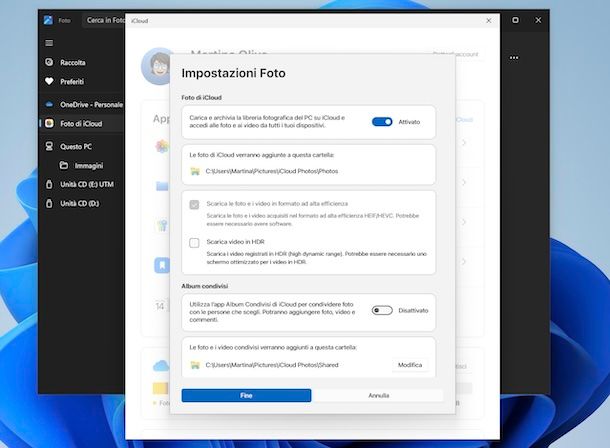
Task: Check the Scarica video in HDR box
Action: point(194,243)
